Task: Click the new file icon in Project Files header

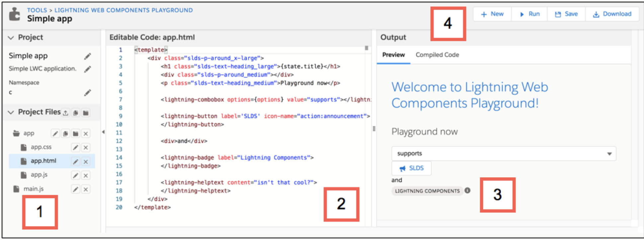Action: click(x=76, y=113)
